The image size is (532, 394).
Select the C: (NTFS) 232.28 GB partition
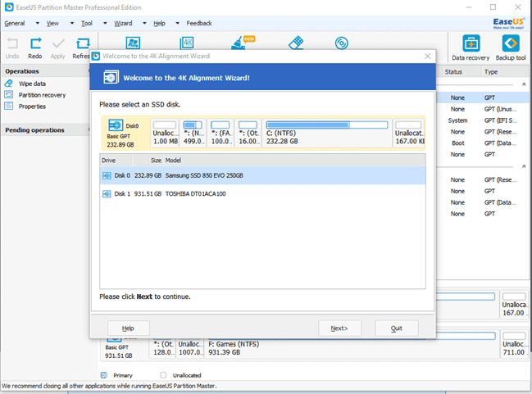[327, 133]
